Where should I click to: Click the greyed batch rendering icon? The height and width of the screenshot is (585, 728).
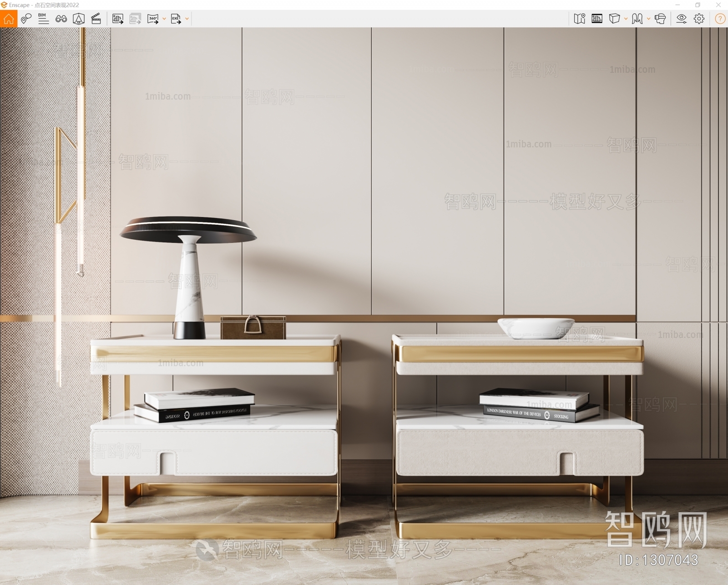coord(135,19)
